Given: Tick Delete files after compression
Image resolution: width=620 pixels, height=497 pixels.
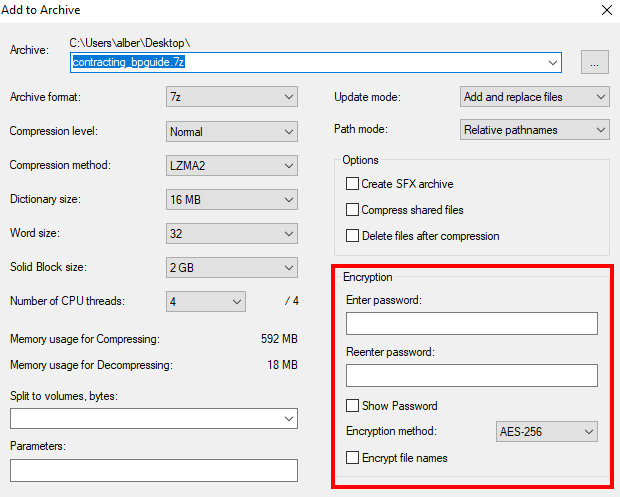Looking at the screenshot, I should coord(352,236).
